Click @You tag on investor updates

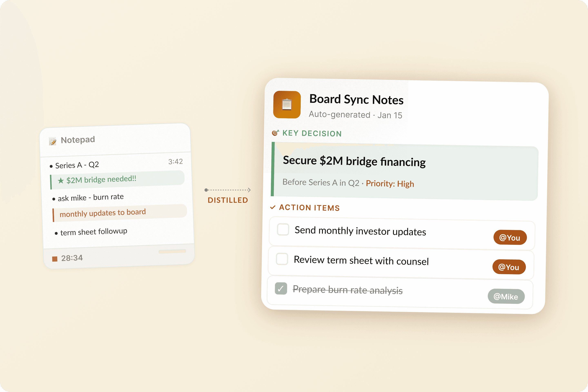(510, 237)
